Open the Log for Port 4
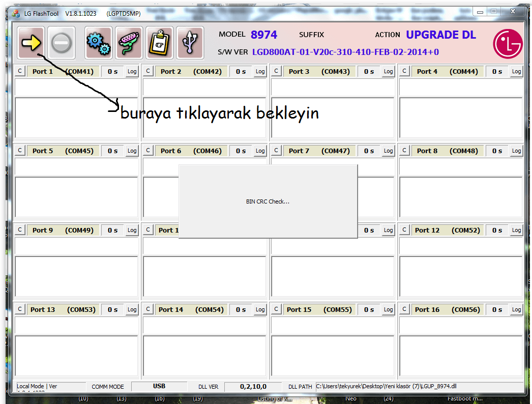This screenshot has height=404, width=532. tap(516, 72)
